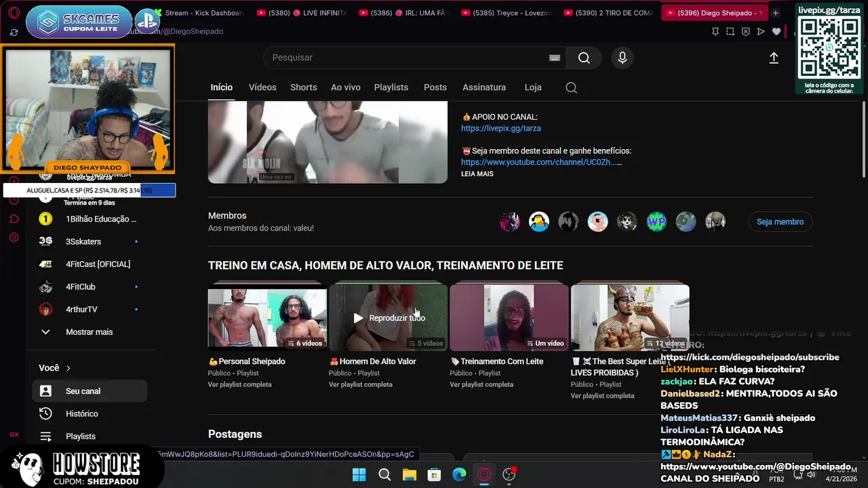
Task: Click the Opera GX taskbar icon
Action: 484,474
